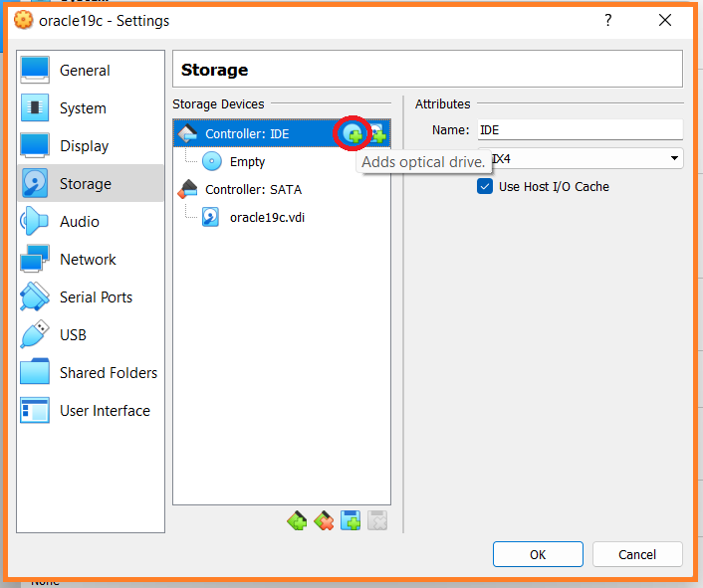Click the Display screen icon

[35, 145]
